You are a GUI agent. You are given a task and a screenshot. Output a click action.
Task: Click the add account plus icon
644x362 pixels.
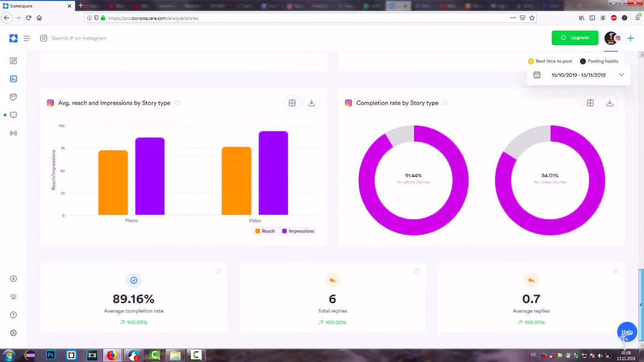tap(630, 38)
